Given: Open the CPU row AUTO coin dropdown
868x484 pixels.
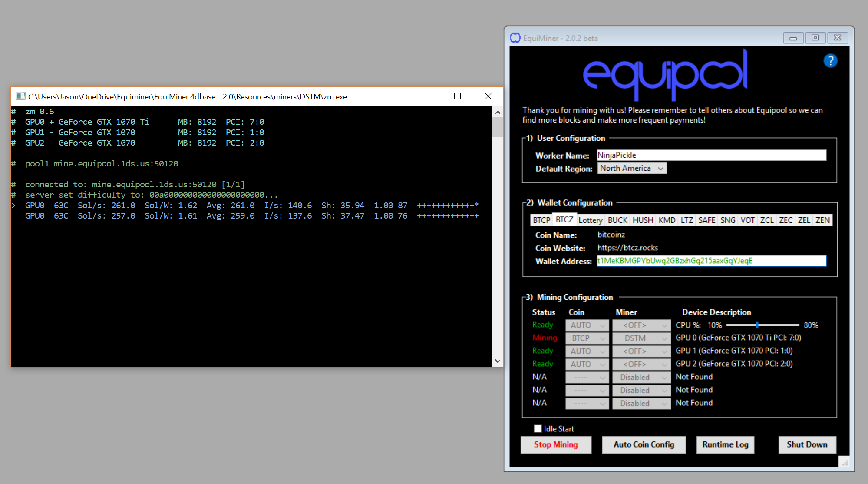Looking at the screenshot, I should [x=587, y=325].
